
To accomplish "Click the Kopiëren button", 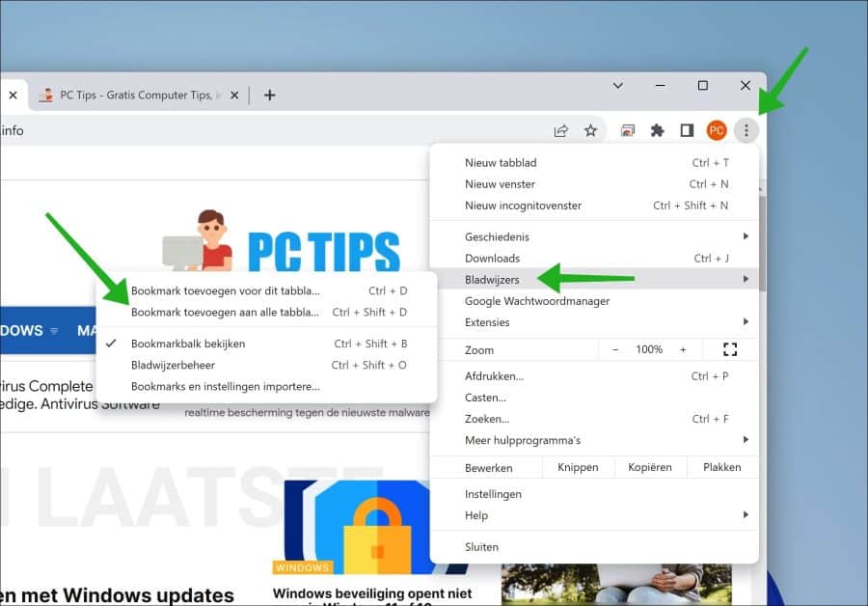I will click(x=650, y=467).
